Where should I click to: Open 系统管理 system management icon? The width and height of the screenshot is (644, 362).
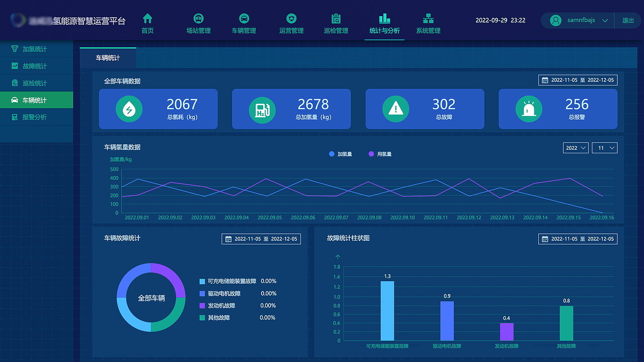pyautogui.click(x=428, y=19)
